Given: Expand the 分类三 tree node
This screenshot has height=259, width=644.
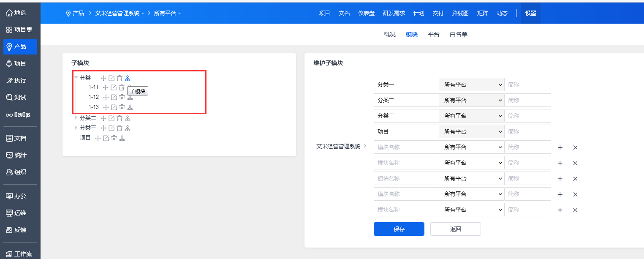Looking at the screenshot, I should [76, 128].
